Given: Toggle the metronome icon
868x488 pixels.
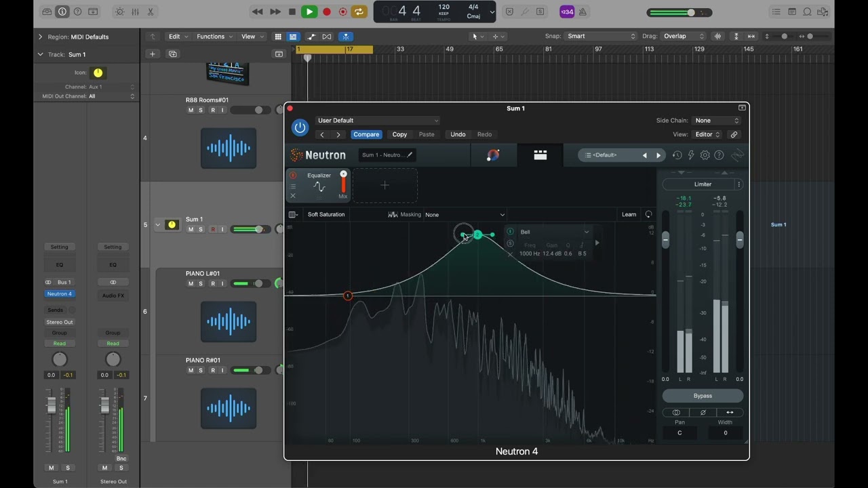Looking at the screenshot, I should [x=583, y=12].
